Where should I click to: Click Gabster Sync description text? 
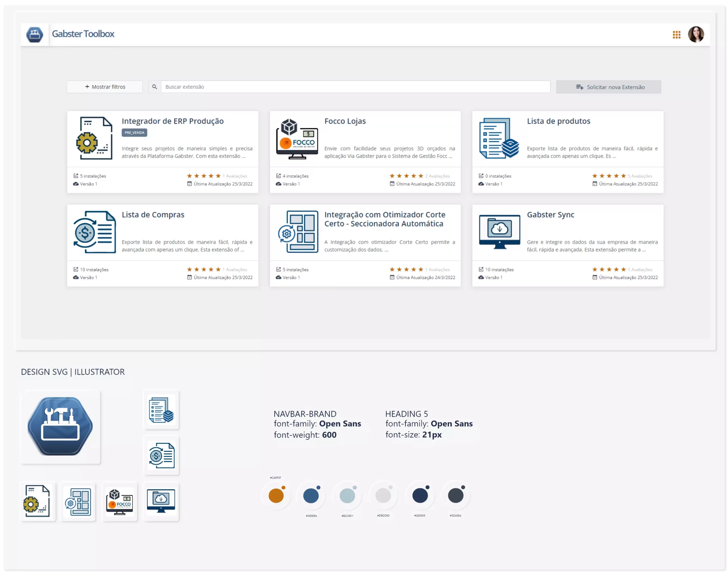tap(592, 246)
